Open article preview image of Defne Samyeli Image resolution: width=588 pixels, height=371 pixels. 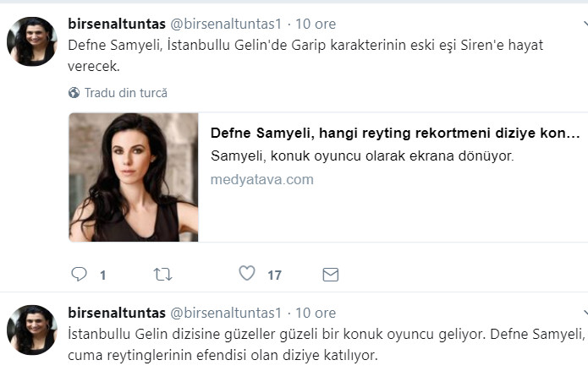pyautogui.click(x=134, y=177)
